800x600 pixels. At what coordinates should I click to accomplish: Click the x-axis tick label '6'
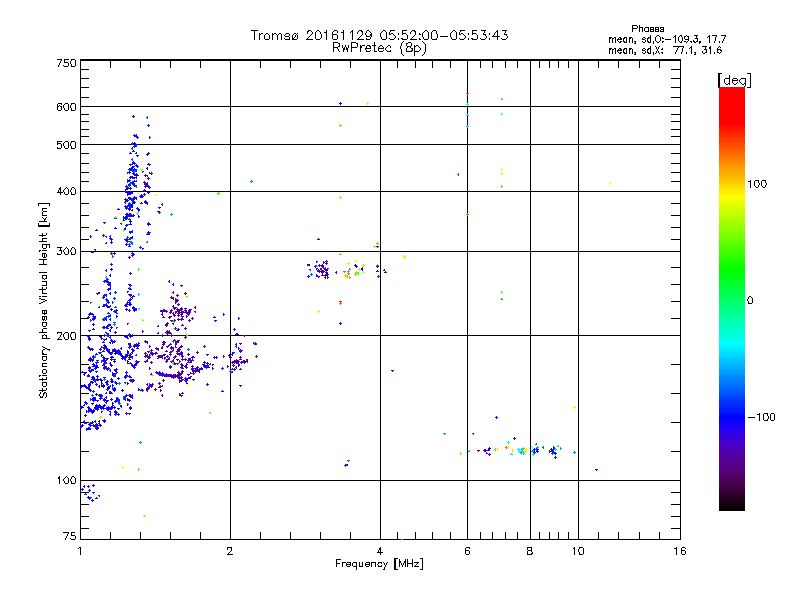point(467,551)
